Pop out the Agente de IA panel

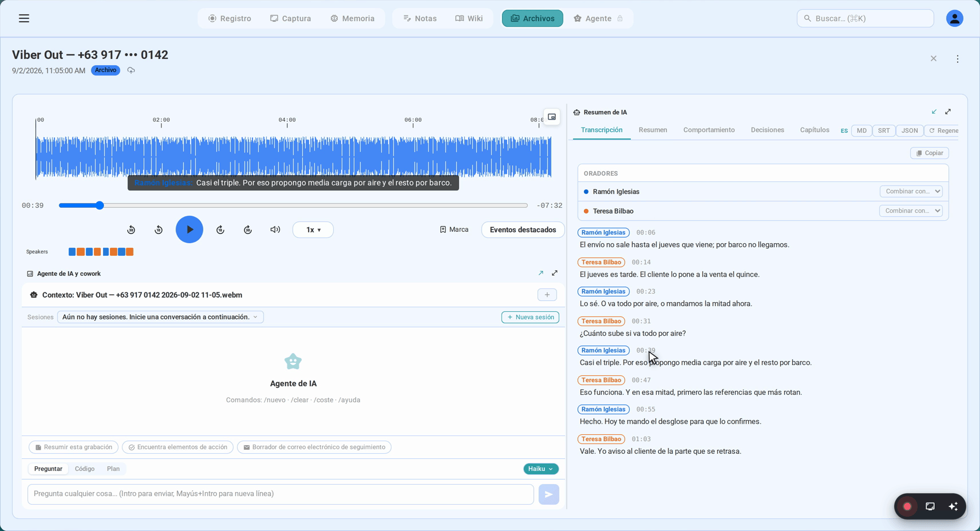pos(541,274)
